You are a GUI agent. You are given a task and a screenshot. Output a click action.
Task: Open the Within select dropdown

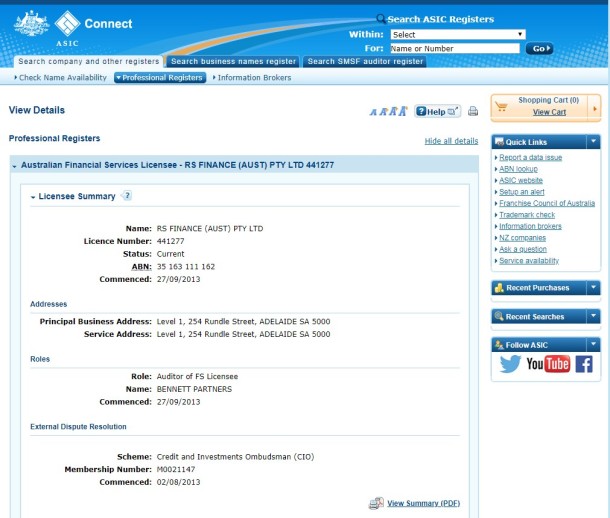pyautogui.click(x=458, y=35)
